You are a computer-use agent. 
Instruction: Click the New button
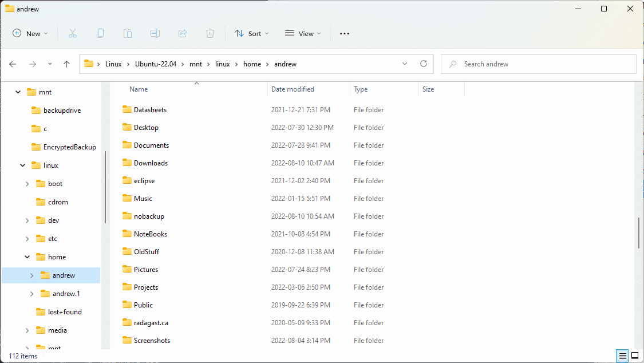30,34
